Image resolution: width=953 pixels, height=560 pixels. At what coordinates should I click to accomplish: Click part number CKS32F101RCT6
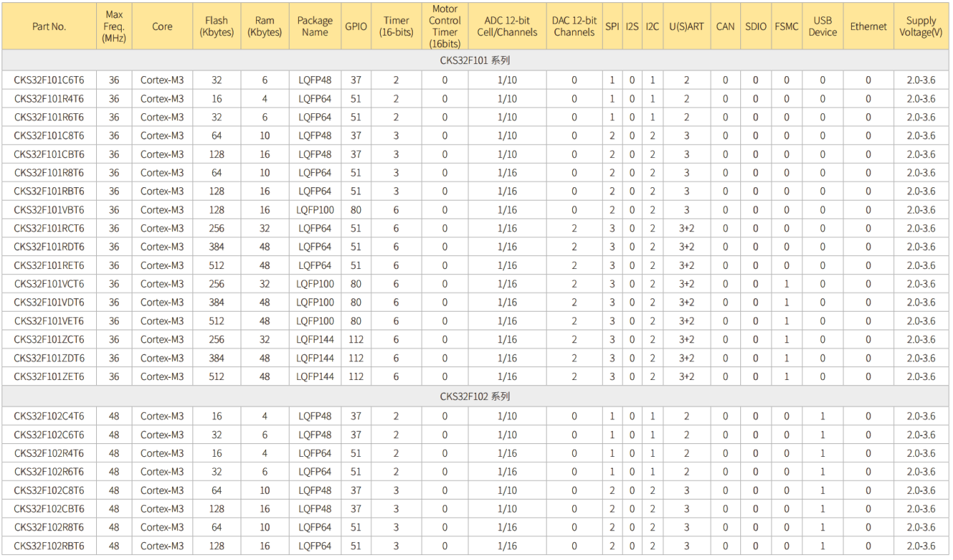[x=49, y=228]
